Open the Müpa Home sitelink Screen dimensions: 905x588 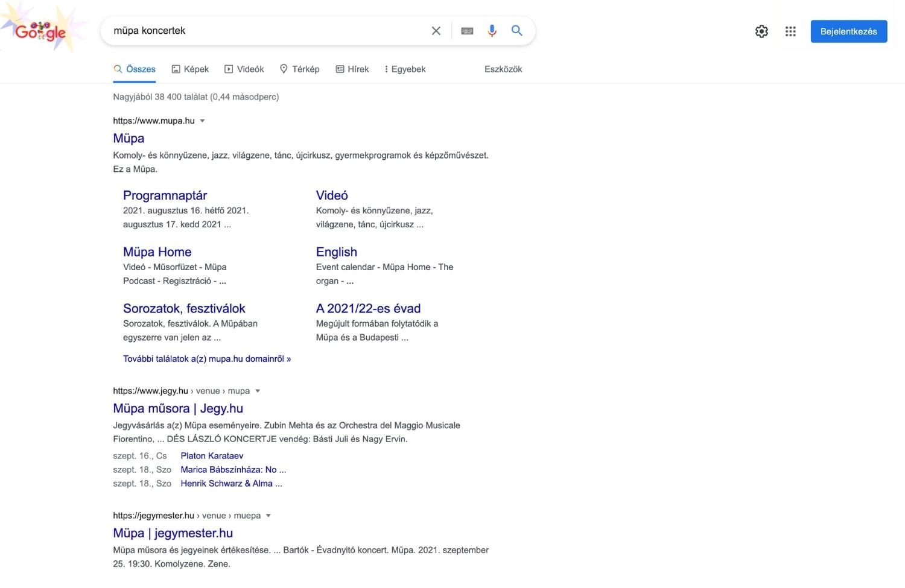(x=157, y=252)
